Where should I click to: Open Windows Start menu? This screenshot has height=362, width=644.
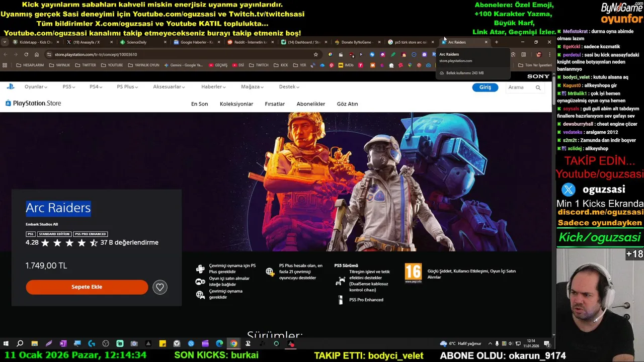[x=6, y=343]
